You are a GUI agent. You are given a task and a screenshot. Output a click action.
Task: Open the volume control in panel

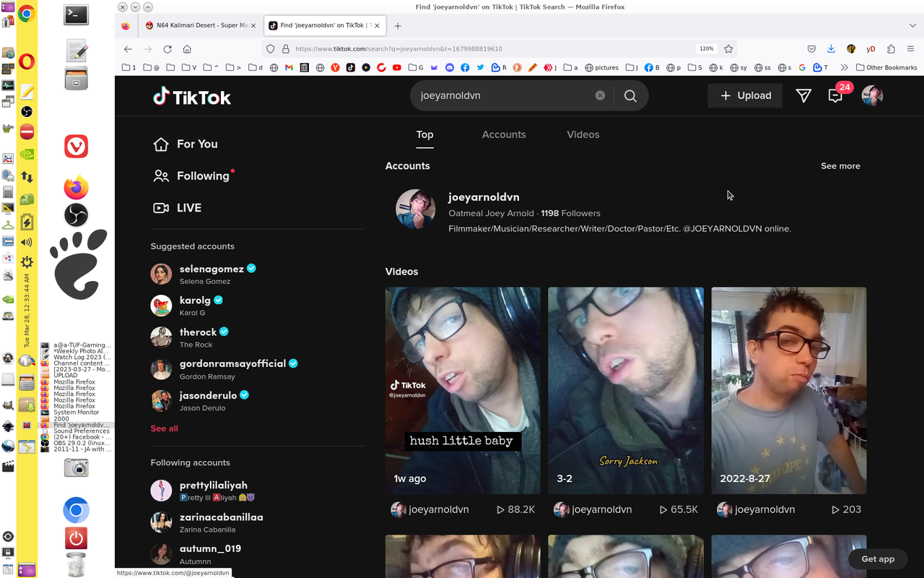point(27,243)
